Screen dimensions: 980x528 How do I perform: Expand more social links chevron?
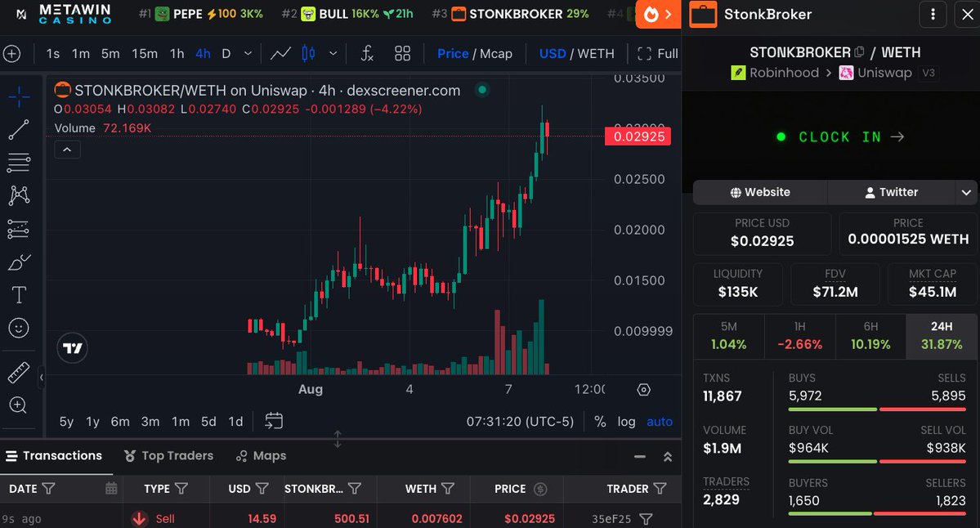pos(966,192)
